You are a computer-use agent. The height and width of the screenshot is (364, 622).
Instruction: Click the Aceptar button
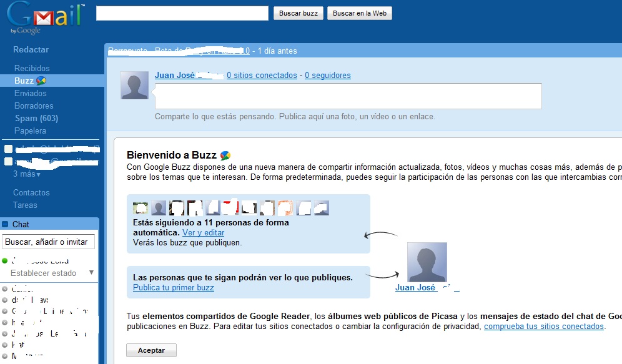151,350
